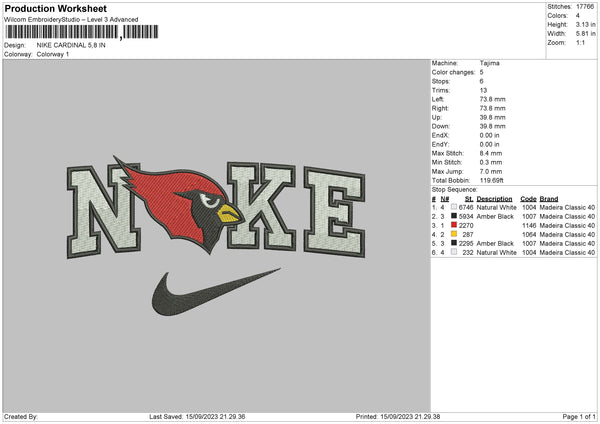Click the 'Code' column header

coord(528,199)
